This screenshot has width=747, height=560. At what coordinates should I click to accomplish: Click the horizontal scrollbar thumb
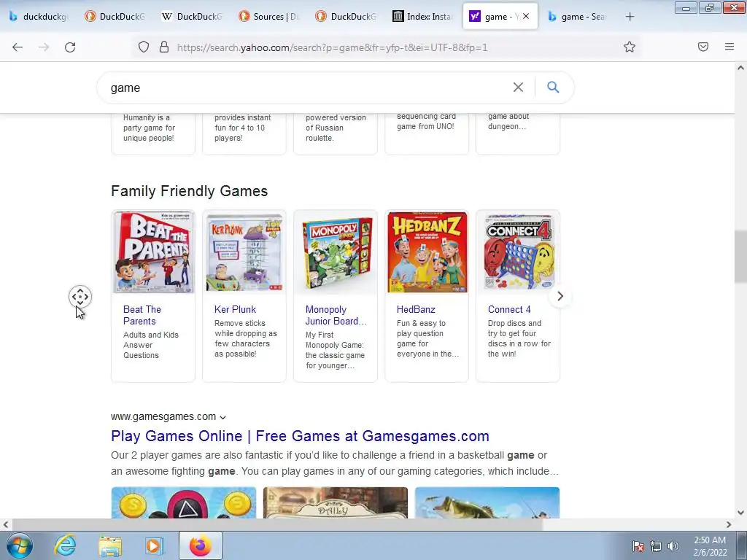[x=277, y=525]
